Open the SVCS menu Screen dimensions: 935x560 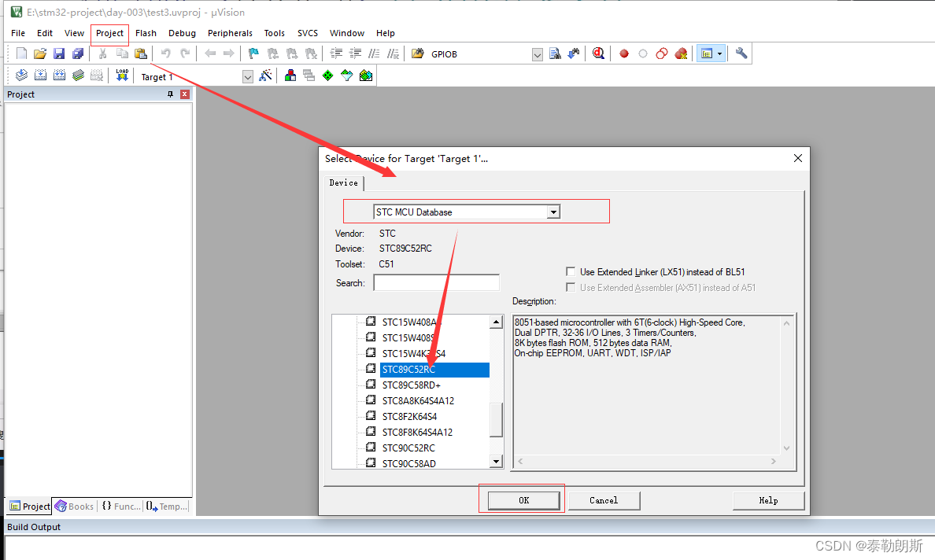point(308,33)
